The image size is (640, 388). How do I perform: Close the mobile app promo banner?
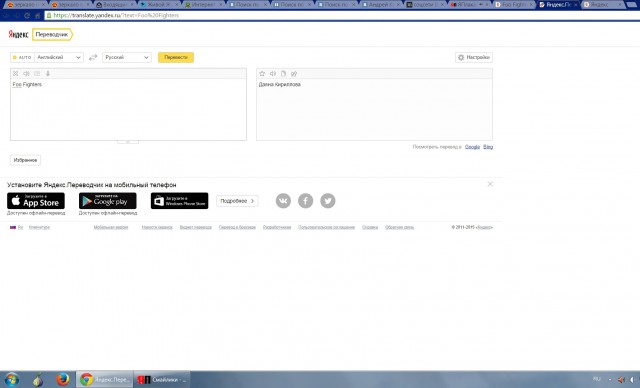point(490,184)
